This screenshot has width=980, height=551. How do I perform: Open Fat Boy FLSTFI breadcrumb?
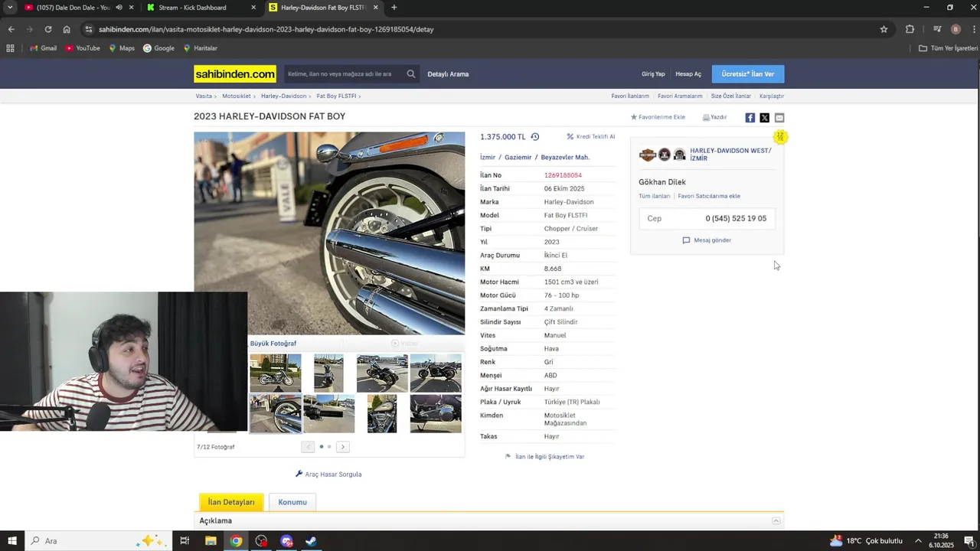(336, 96)
